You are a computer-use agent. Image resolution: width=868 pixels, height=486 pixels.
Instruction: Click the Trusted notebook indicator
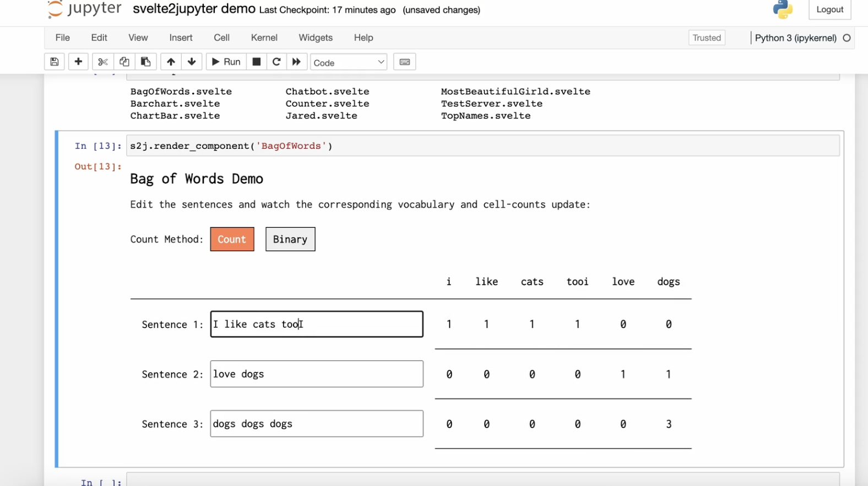click(707, 37)
